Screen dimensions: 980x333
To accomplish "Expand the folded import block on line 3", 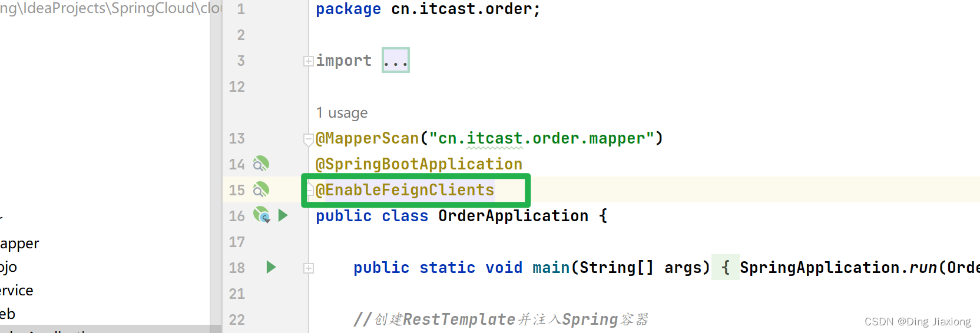I will coord(309,61).
